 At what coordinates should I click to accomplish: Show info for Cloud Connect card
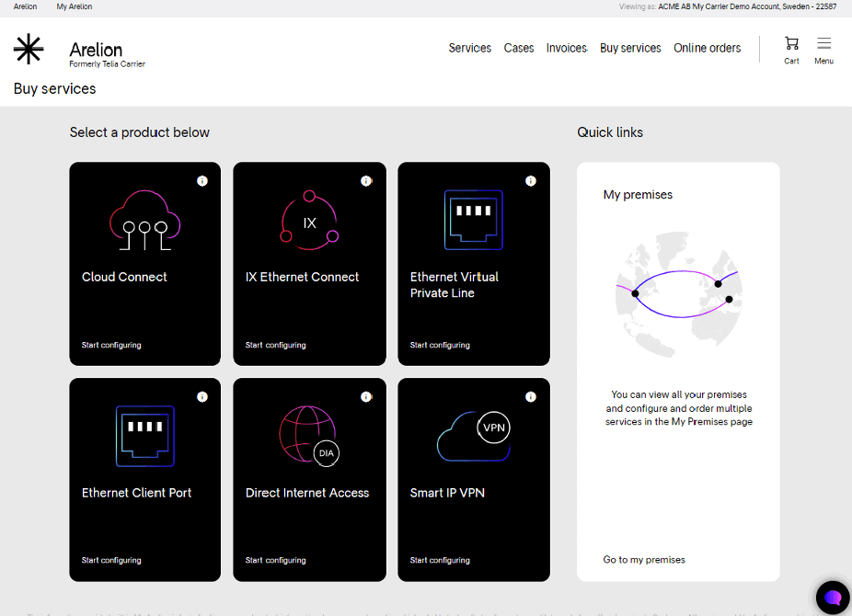[x=202, y=181]
